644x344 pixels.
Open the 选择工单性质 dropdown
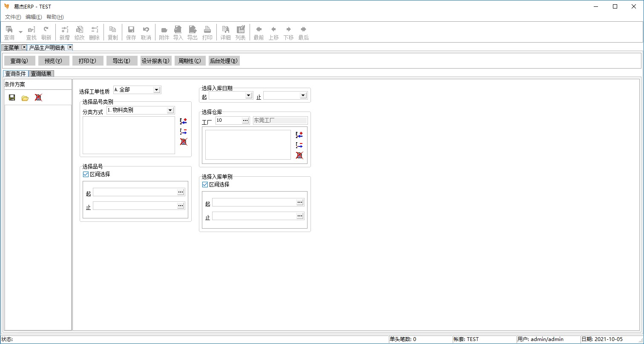[156, 90]
